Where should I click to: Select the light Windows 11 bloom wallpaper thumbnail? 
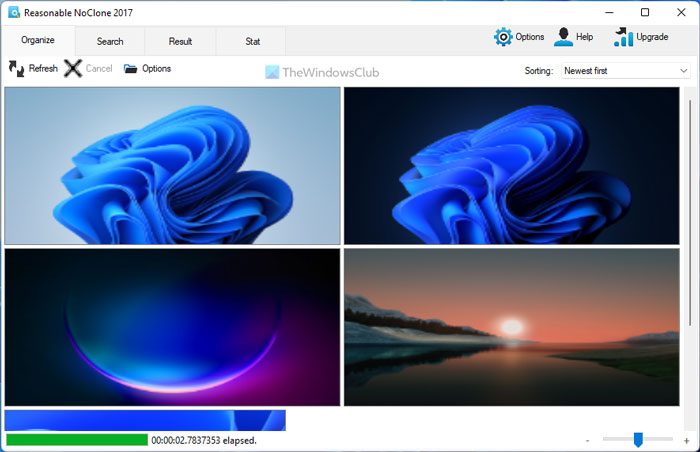[x=172, y=166]
